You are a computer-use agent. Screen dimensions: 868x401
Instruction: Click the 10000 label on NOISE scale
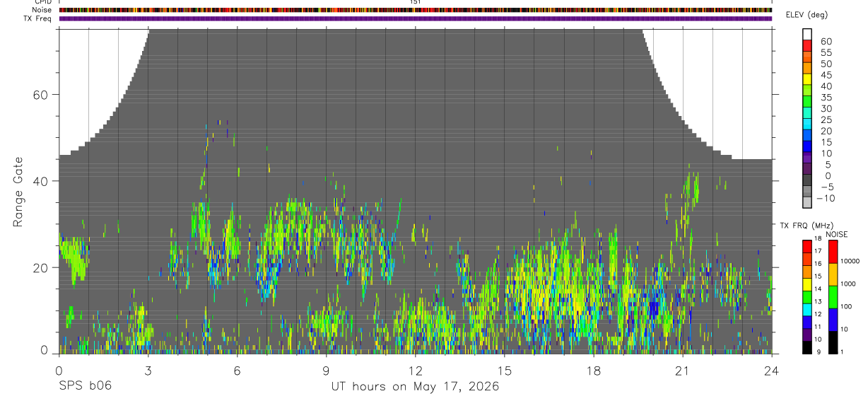click(850, 262)
